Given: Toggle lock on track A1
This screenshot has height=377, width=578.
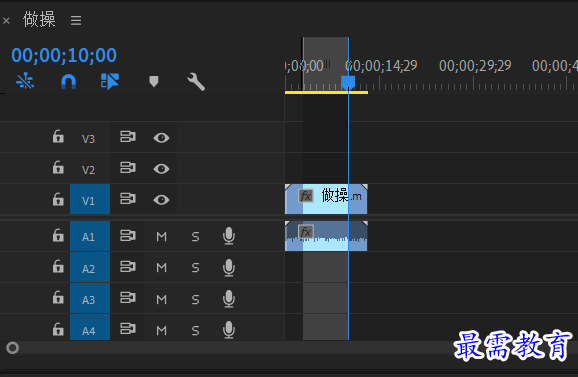Looking at the screenshot, I should [x=58, y=235].
